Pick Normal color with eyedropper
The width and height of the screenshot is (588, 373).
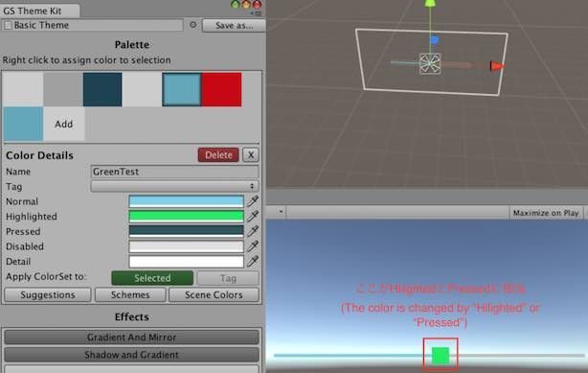click(x=253, y=201)
